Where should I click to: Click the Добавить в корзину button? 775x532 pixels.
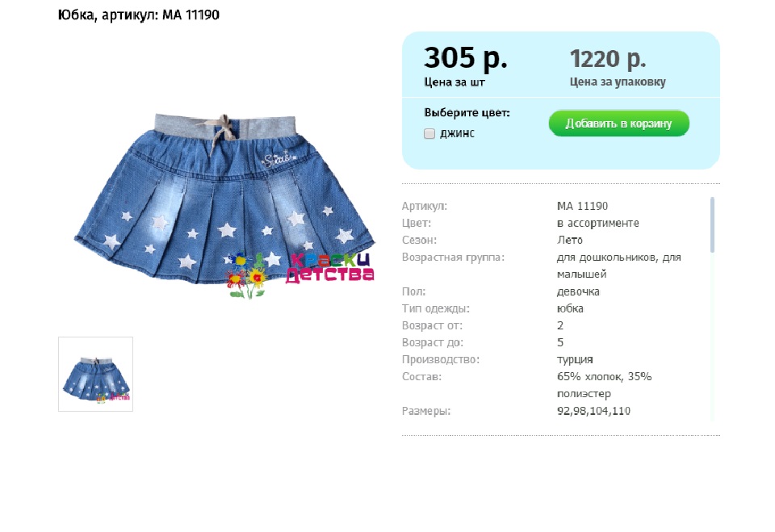tap(619, 124)
